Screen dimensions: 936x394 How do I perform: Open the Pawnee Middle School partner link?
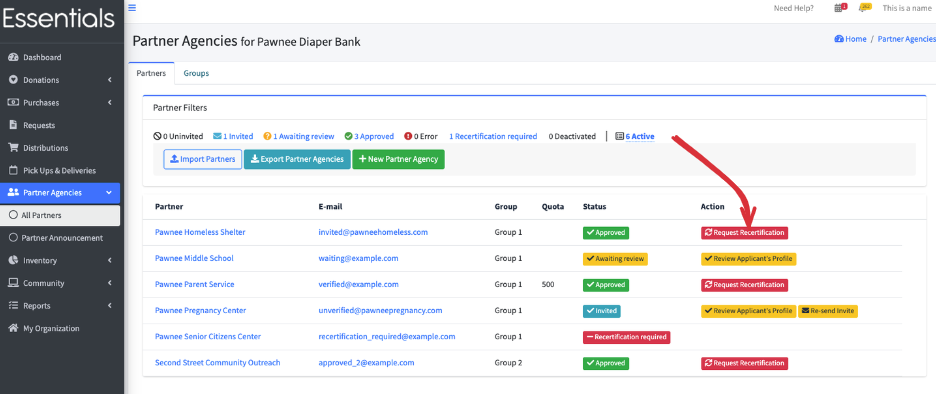click(x=194, y=258)
